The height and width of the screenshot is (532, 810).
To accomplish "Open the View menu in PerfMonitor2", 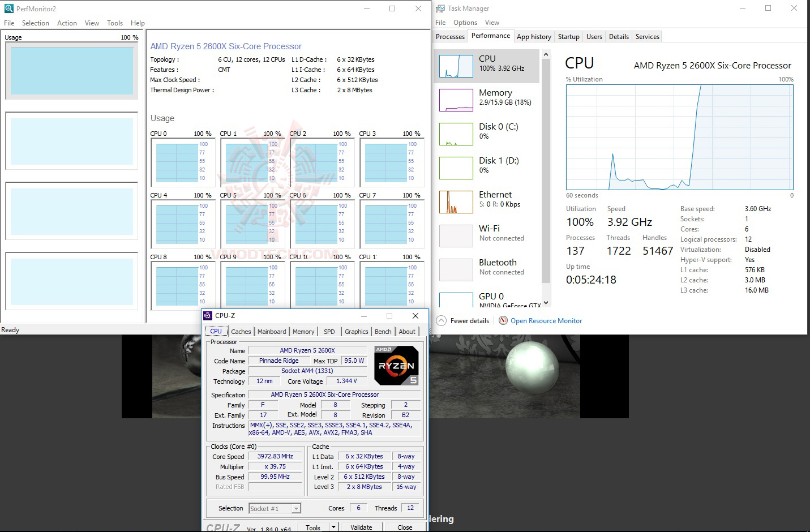I will click(92, 23).
